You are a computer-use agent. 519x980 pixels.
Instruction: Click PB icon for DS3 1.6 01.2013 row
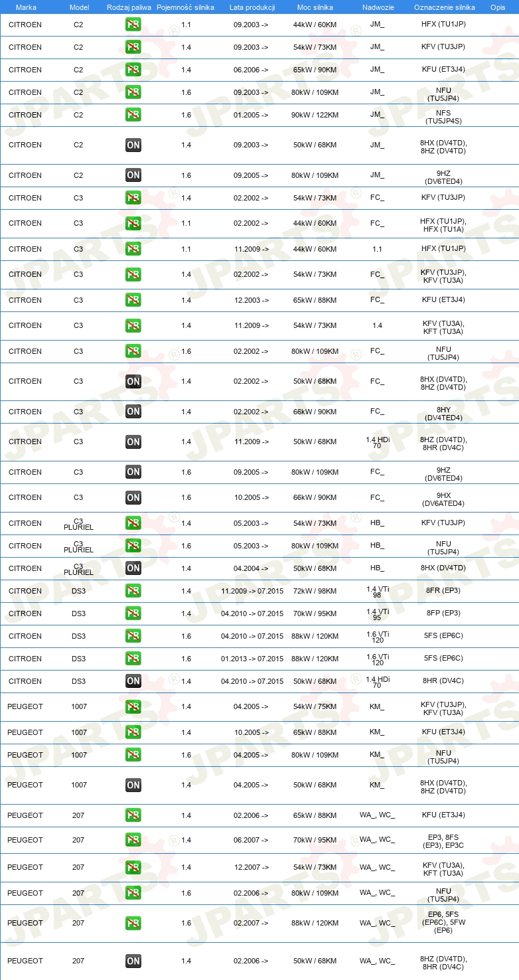tap(133, 659)
